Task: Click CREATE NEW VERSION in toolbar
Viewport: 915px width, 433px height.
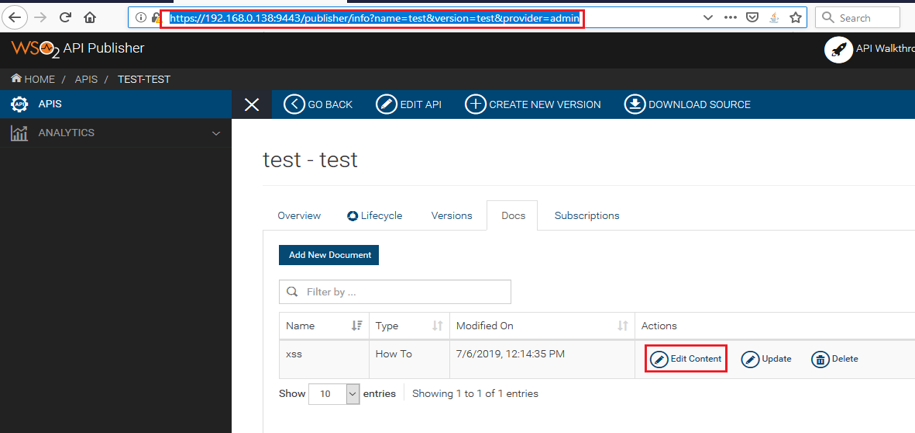Action: click(x=533, y=104)
